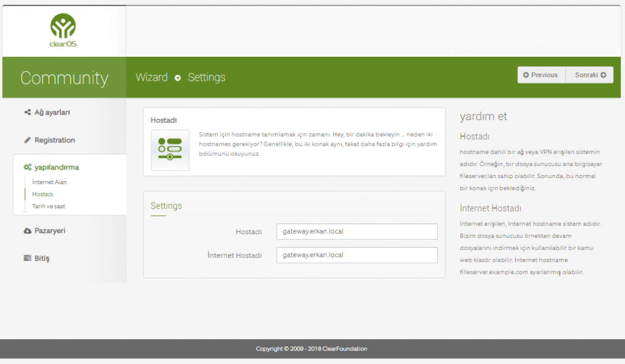Click the share icon beside Ağ ayarları

27,113
